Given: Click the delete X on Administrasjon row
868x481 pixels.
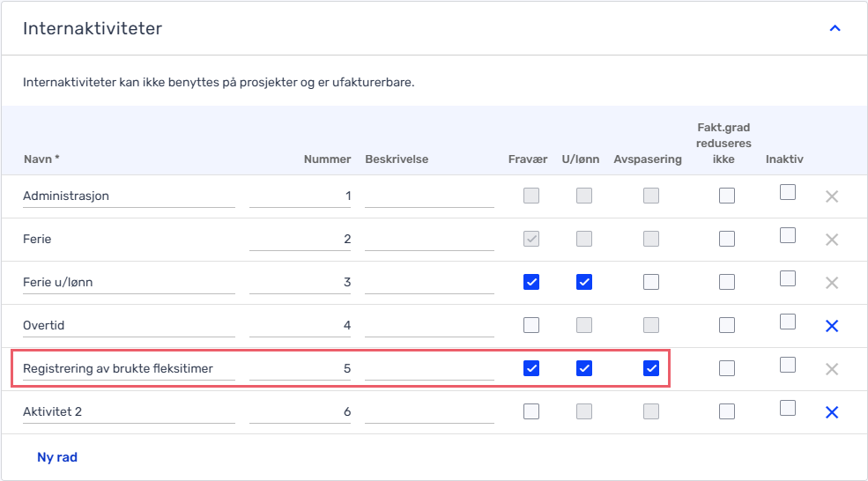Looking at the screenshot, I should (x=832, y=196).
